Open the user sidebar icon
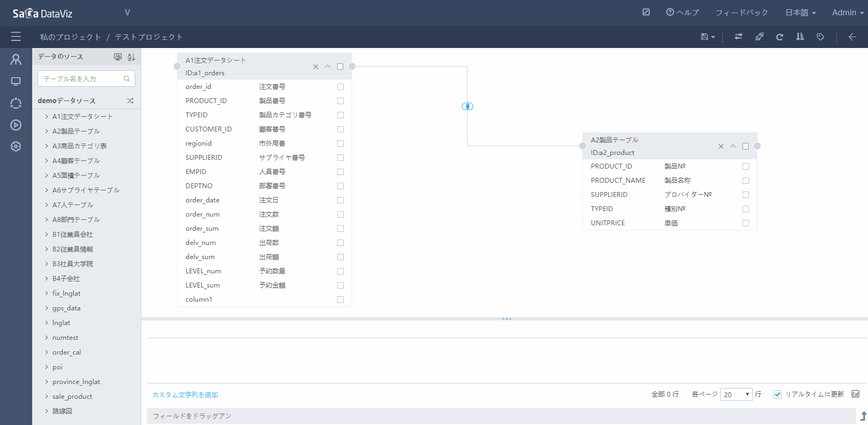The width and height of the screenshot is (868, 425). pyautogui.click(x=16, y=59)
